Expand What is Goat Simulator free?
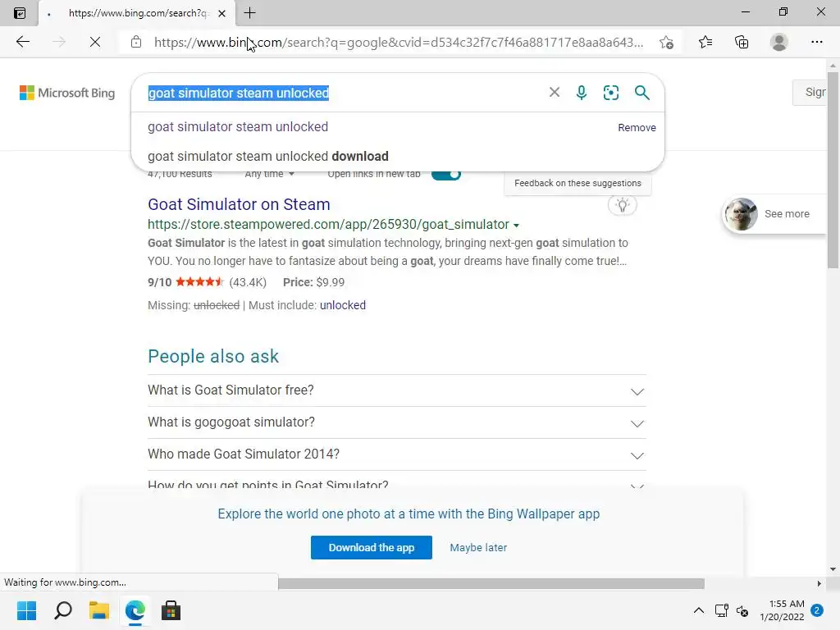 [397, 390]
